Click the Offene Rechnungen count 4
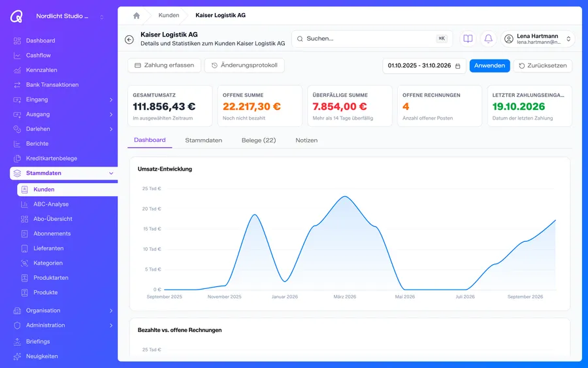 point(406,107)
